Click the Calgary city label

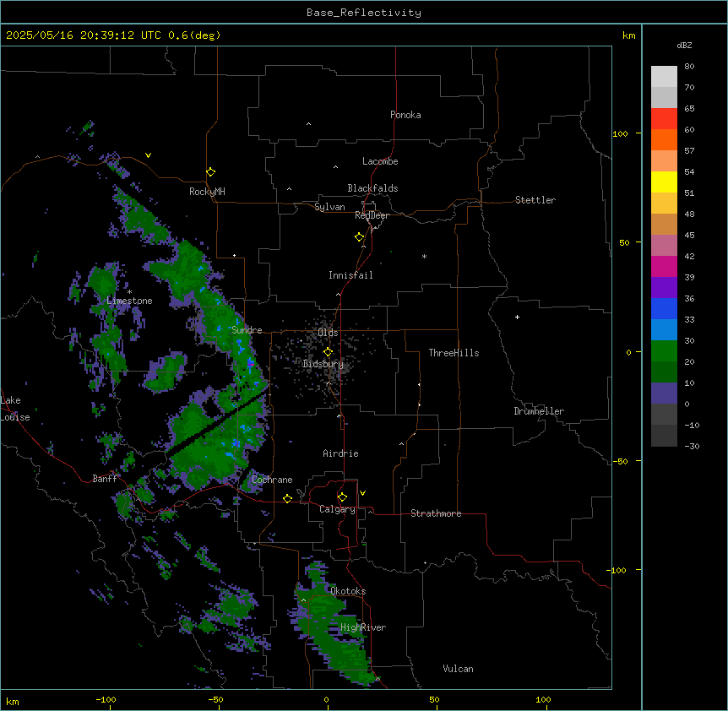point(337,509)
